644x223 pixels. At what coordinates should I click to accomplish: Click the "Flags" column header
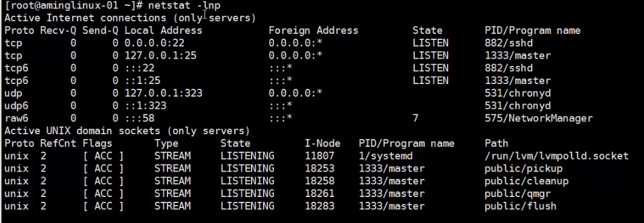pos(97,143)
